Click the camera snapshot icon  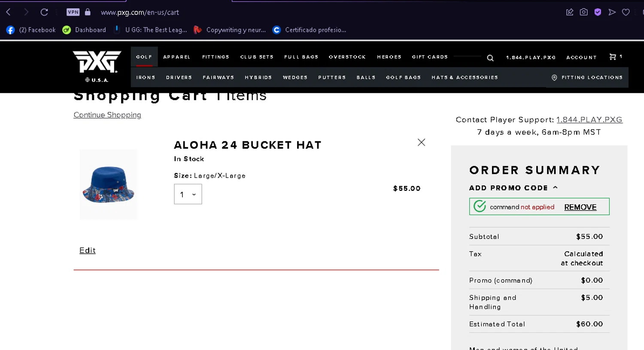tap(583, 12)
